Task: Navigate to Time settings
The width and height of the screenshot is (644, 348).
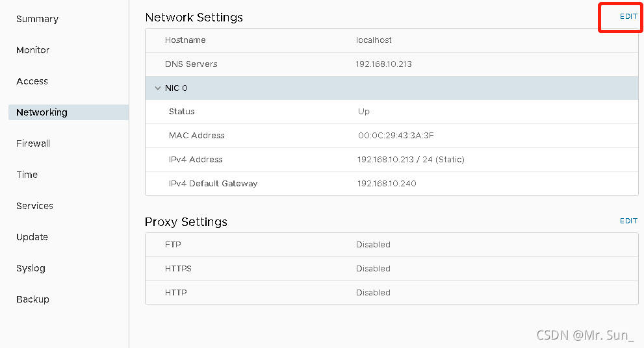Action: (27, 175)
